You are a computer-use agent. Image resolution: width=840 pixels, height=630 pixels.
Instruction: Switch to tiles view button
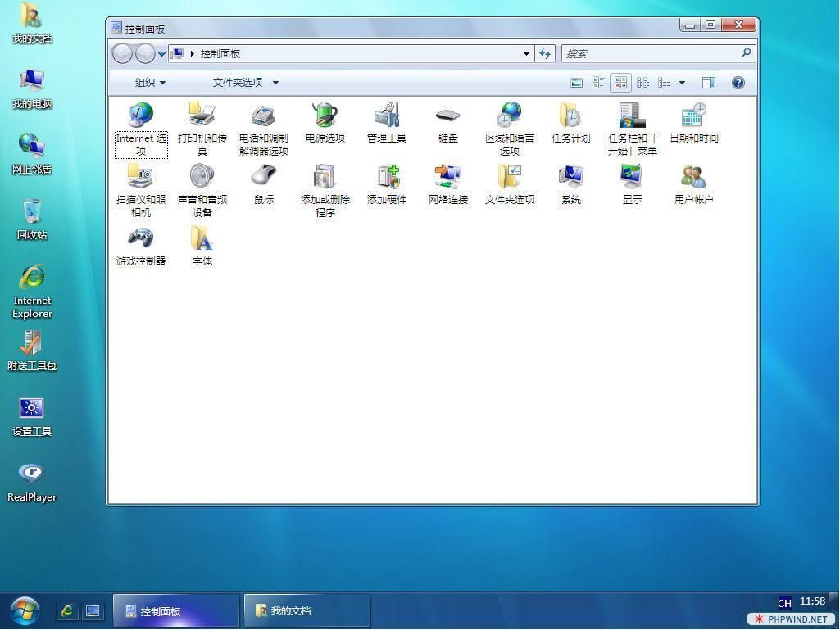(x=598, y=83)
